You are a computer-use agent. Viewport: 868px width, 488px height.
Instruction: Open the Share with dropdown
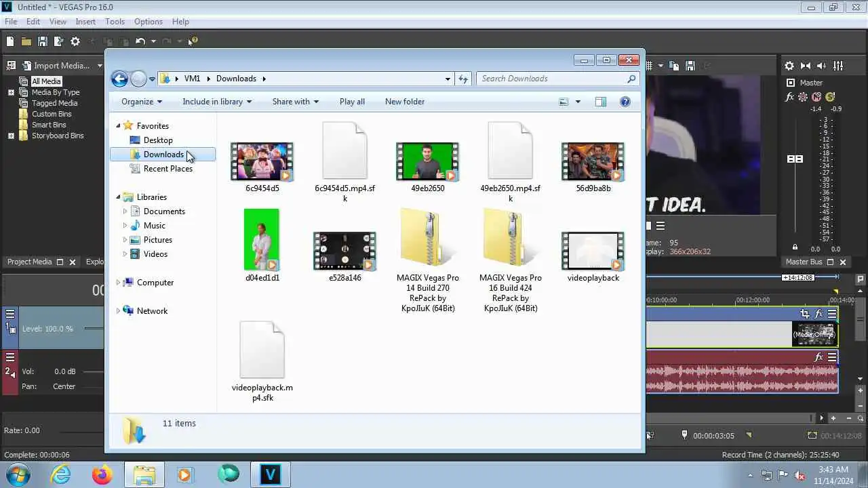(296, 102)
